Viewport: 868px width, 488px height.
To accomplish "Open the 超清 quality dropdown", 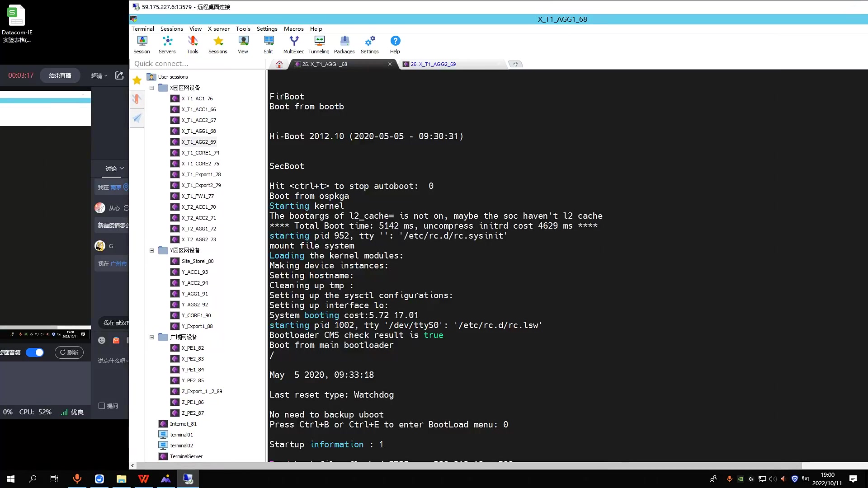I will 99,75.
